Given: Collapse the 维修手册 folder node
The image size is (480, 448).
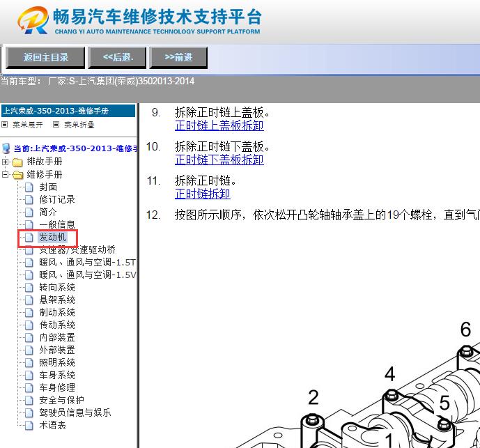Looking at the screenshot, I should pyautogui.click(x=5, y=175).
